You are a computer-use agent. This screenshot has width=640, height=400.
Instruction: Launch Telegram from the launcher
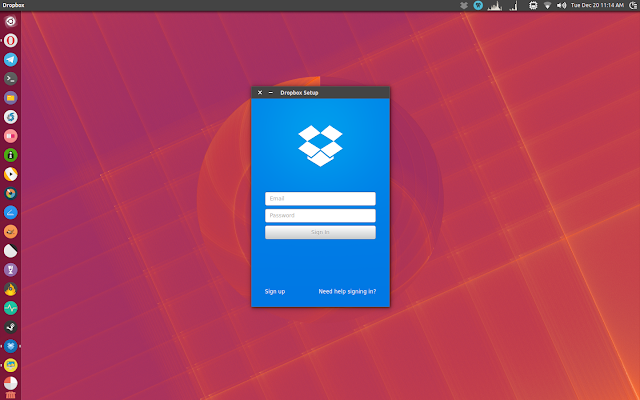(11, 60)
